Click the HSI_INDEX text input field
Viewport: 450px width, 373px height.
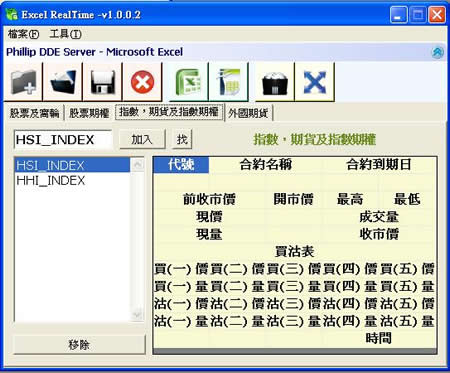pos(63,140)
